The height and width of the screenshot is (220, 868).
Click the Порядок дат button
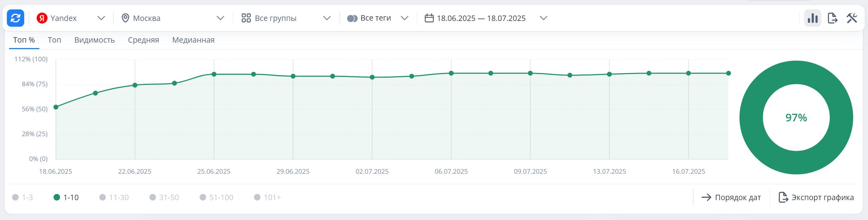click(731, 197)
